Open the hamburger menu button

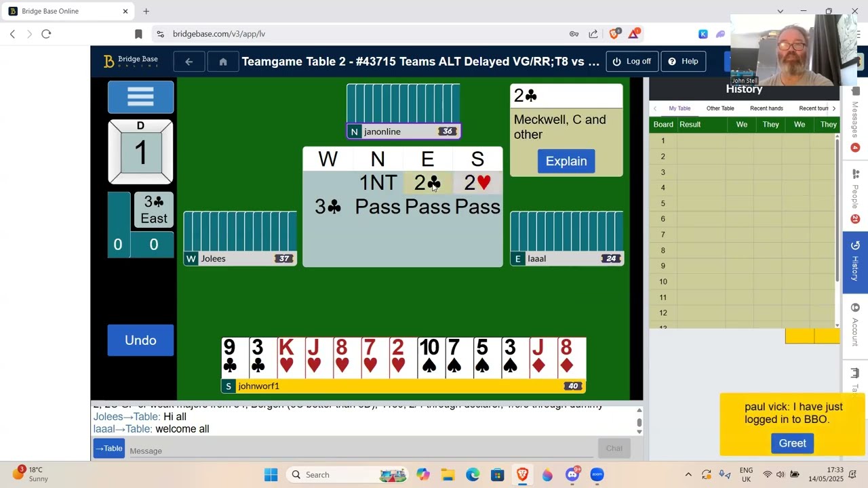140,97
